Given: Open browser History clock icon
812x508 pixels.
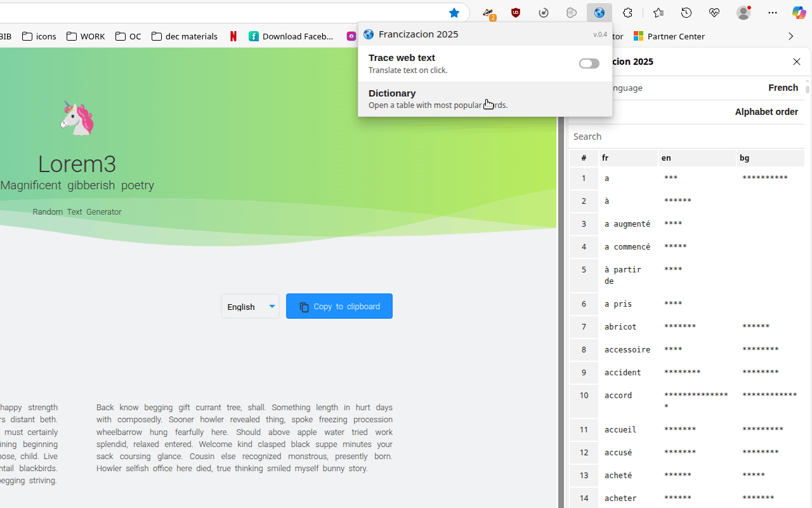Looking at the screenshot, I should click(686, 13).
